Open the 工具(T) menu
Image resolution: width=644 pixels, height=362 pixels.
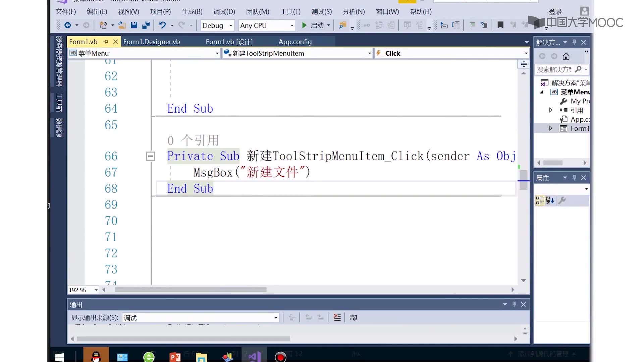click(290, 12)
